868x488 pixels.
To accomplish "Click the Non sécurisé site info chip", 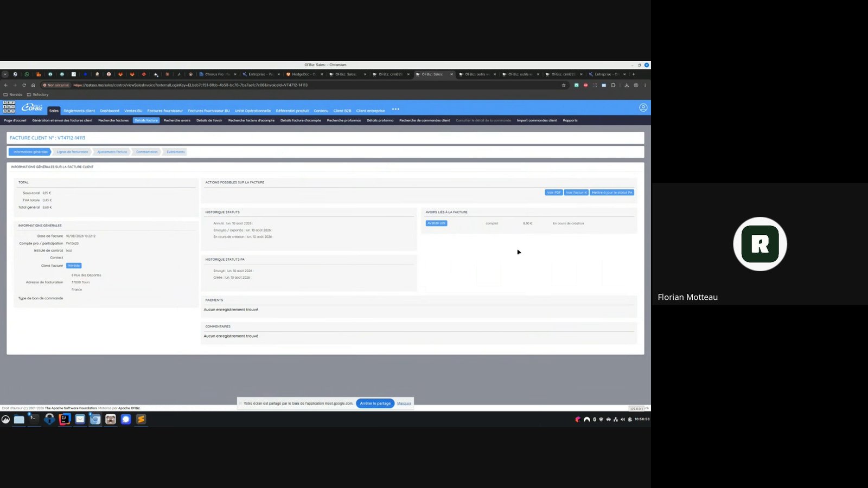I will coord(56,85).
